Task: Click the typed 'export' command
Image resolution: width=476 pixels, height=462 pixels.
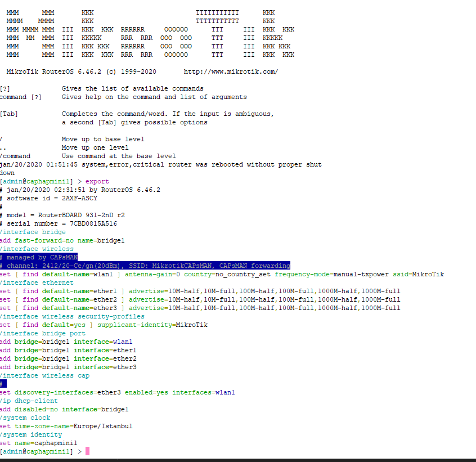Action: coord(97,181)
